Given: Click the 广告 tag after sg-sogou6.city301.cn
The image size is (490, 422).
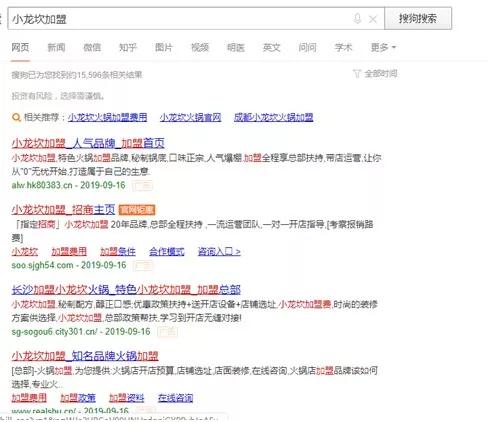Looking at the screenshot, I should (x=168, y=332).
